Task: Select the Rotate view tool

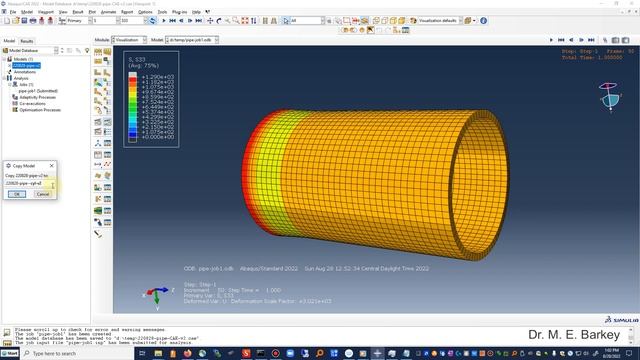Action: point(219,20)
